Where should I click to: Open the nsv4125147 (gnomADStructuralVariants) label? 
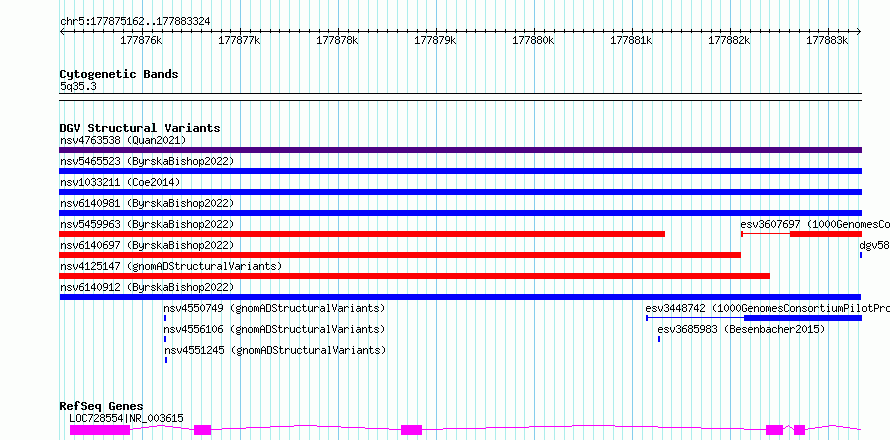pos(171,266)
